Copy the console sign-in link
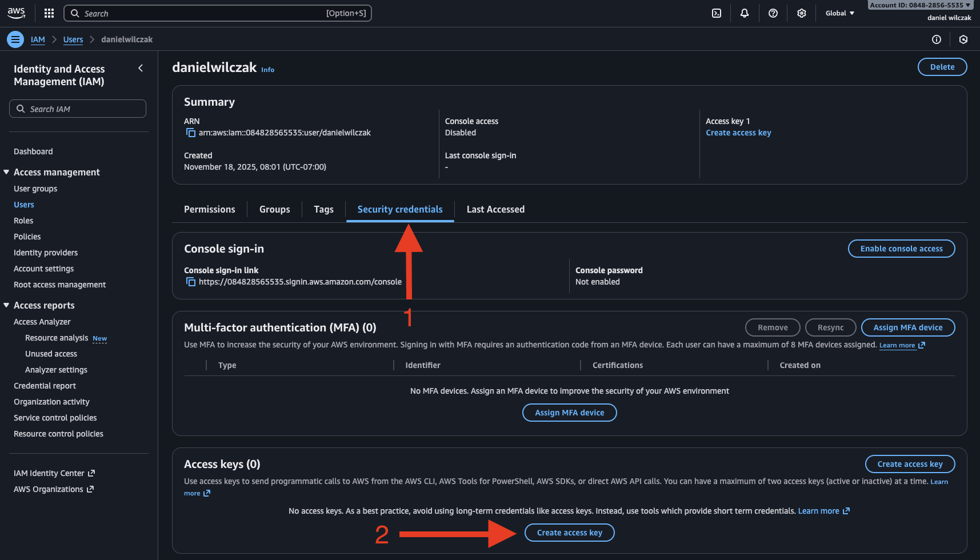Viewport: 980px width, 560px height. click(x=191, y=282)
